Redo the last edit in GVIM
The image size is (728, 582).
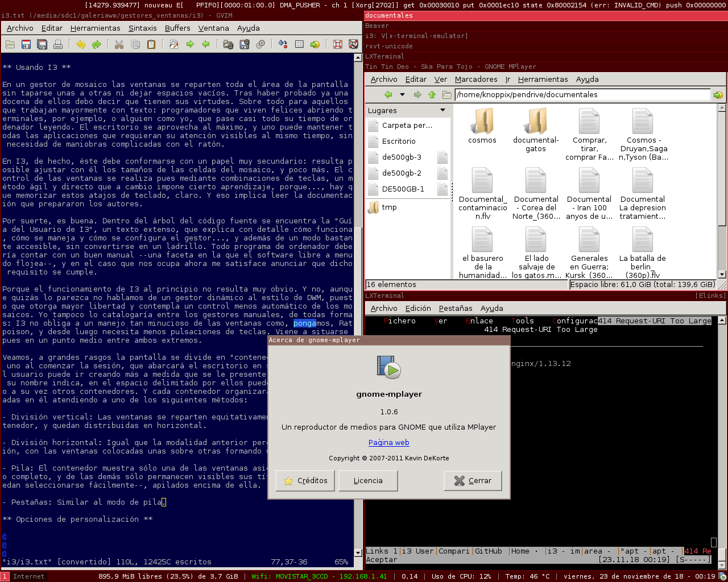(97, 44)
